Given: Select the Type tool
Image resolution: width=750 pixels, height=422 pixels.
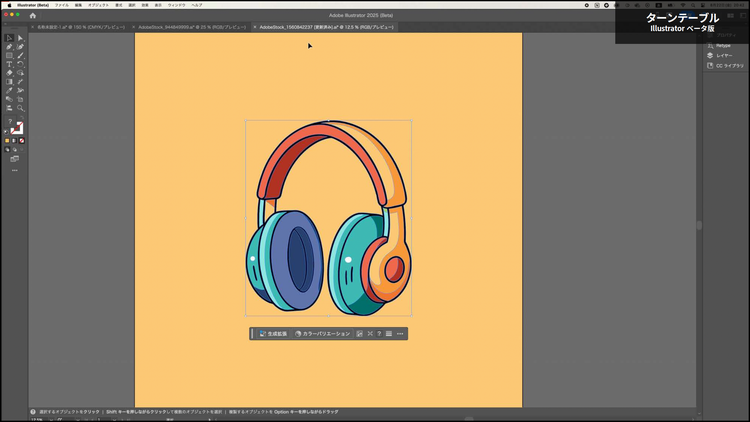Looking at the screenshot, I should pyautogui.click(x=9, y=64).
